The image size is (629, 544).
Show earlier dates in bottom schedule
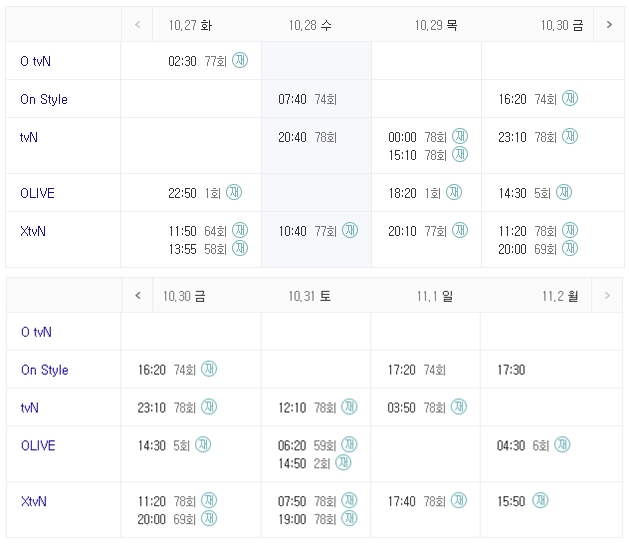click(137, 295)
